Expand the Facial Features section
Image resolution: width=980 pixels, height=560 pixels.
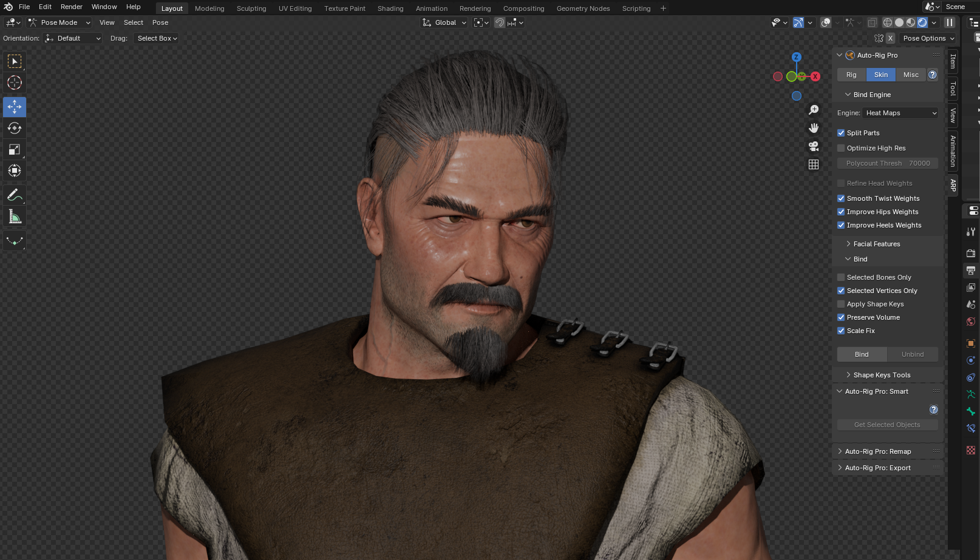tap(876, 244)
